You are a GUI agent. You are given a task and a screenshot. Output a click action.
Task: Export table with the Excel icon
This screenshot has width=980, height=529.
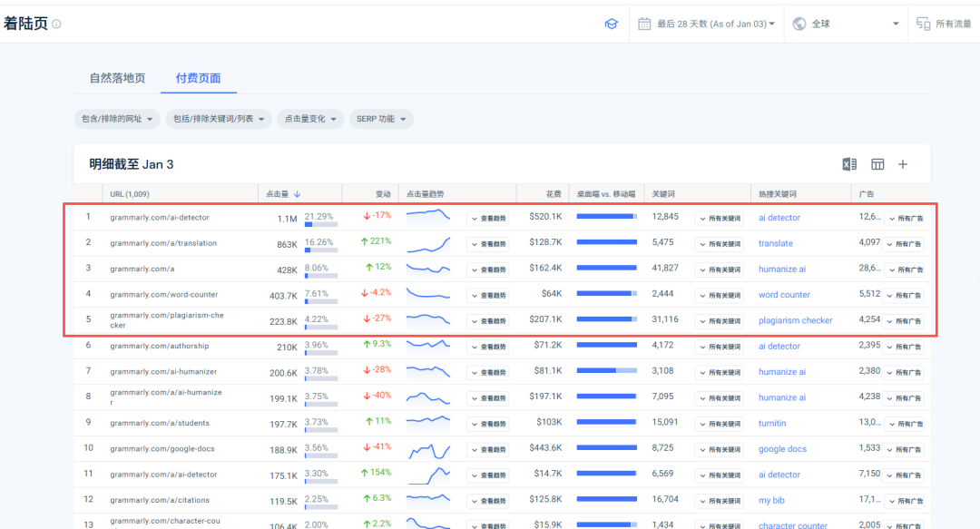pos(848,164)
